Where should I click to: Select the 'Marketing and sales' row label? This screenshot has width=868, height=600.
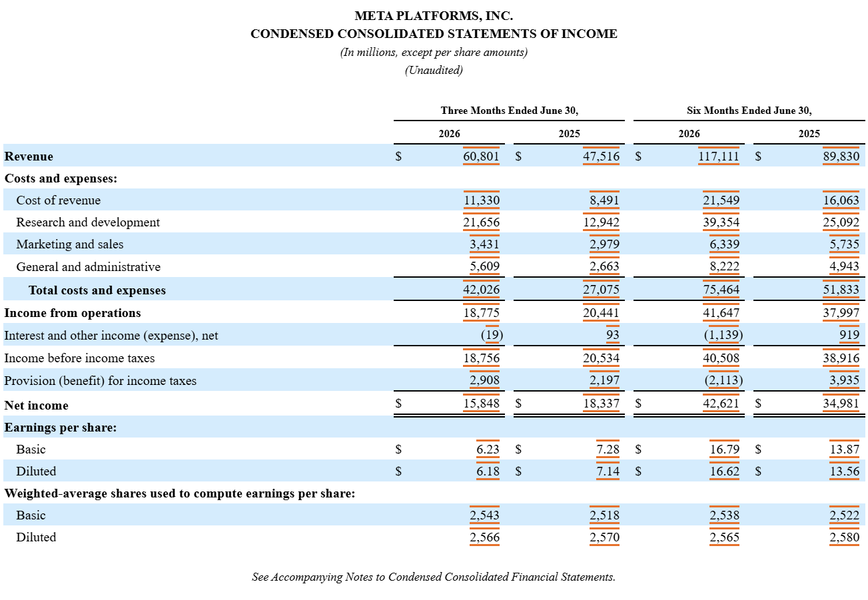[x=70, y=244]
